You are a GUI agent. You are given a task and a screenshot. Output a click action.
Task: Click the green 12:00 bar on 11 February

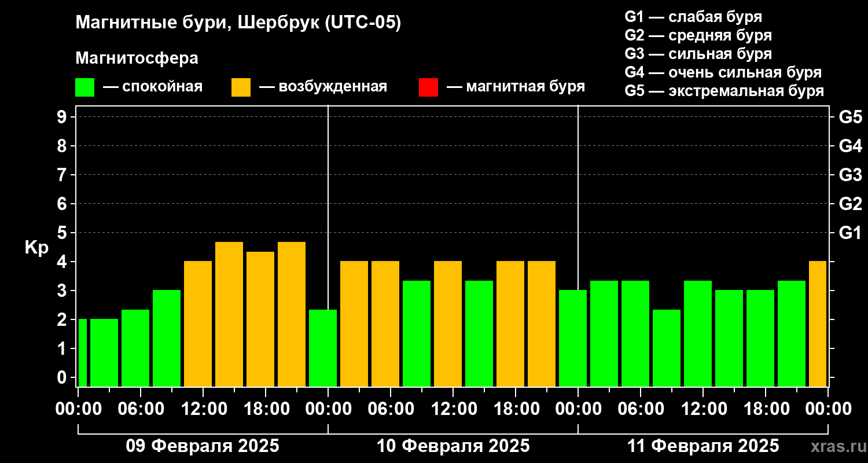pyautogui.click(x=698, y=333)
